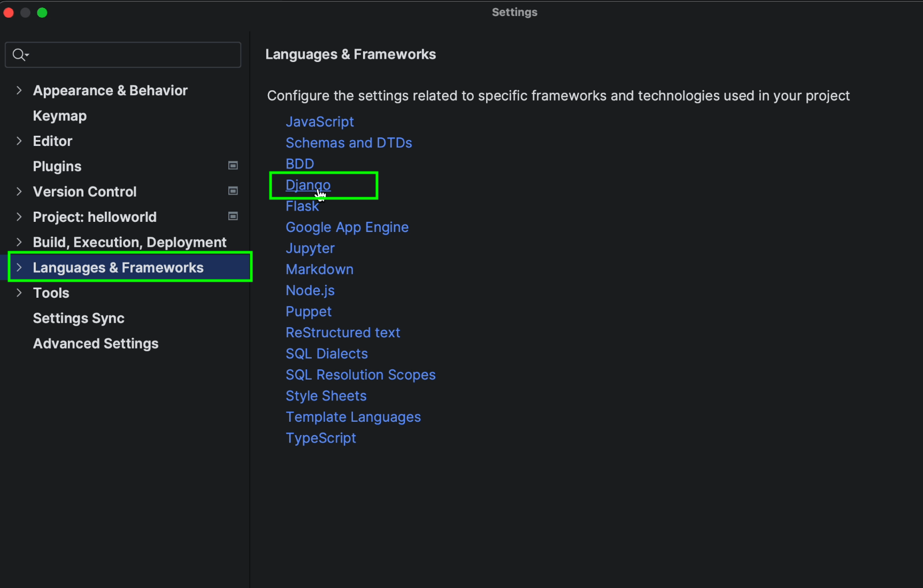Click the icon beside Project: helloworld
The width and height of the screenshot is (923, 588).
[x=233, y=216]
